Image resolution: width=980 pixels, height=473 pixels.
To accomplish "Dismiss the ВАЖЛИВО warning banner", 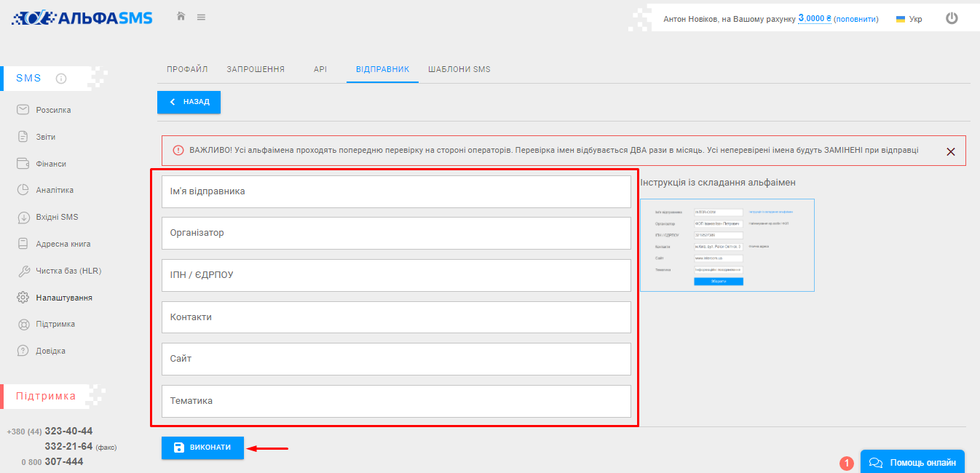I will [950, 151].
